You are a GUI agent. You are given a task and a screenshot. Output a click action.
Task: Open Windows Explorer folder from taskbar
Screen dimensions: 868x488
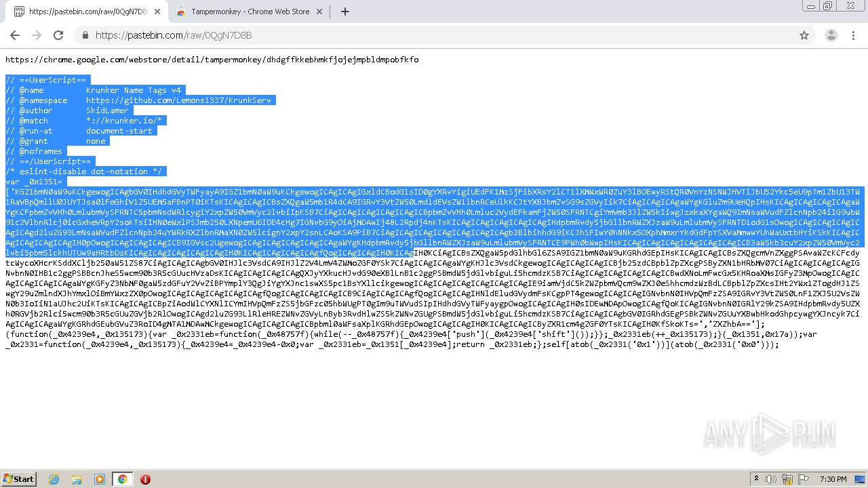tap(77, 479)
